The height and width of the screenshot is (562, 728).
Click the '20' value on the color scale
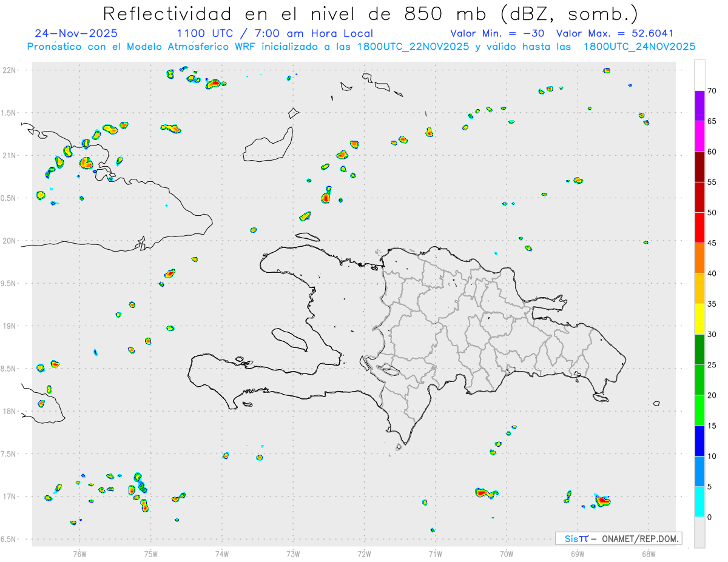click(712, 395)
